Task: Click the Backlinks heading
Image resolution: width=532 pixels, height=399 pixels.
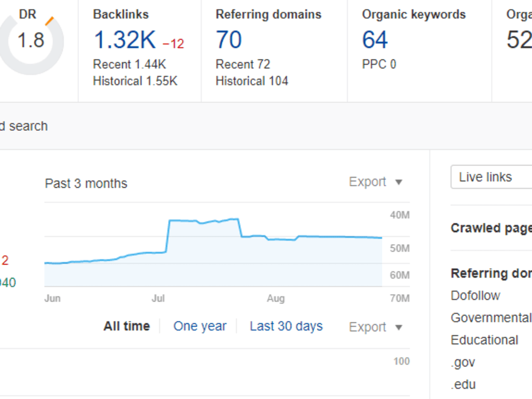Action: pyautogui.click(x=121, y=14)
